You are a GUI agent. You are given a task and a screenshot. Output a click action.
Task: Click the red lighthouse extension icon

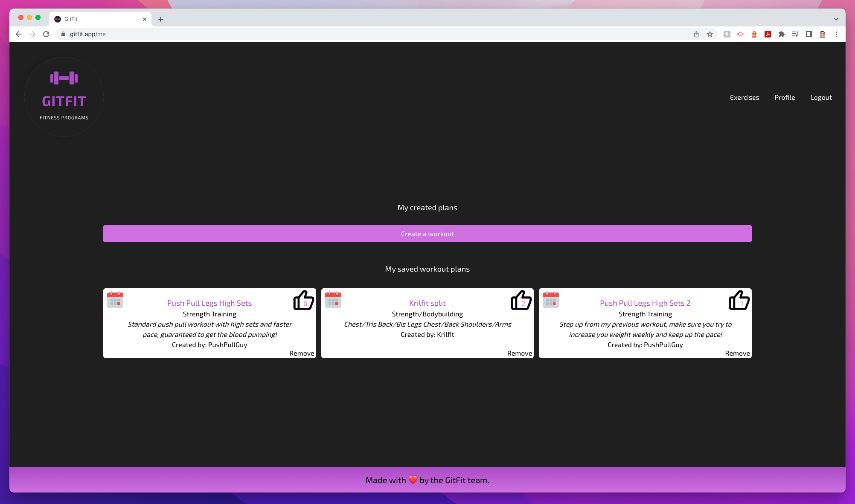pyautogui.click(x=754, y=34)
